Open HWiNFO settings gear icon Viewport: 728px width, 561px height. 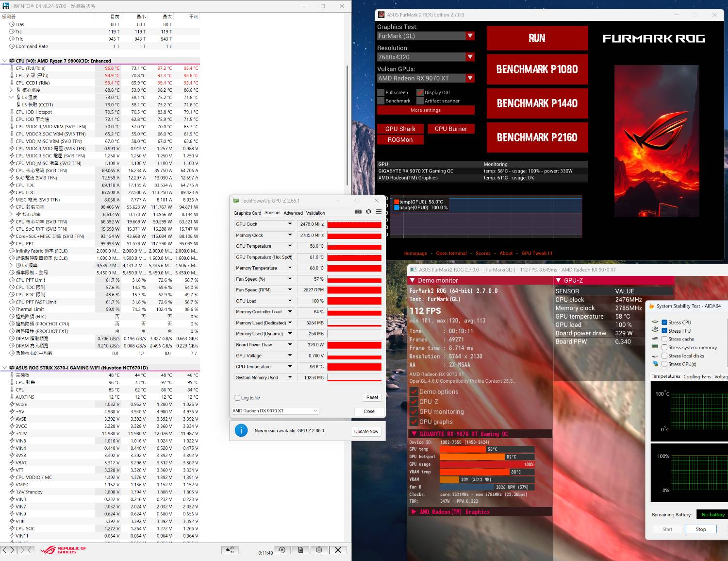pos(319,550)
